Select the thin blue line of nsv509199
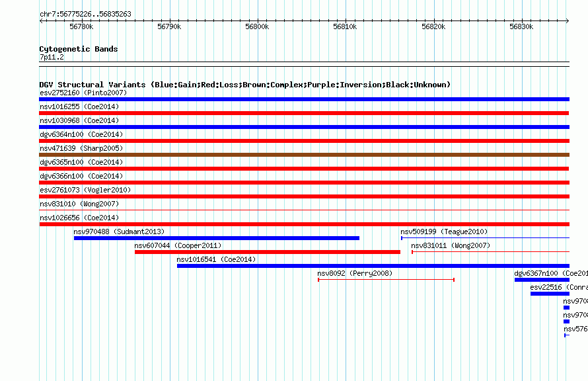 (485, 238)
